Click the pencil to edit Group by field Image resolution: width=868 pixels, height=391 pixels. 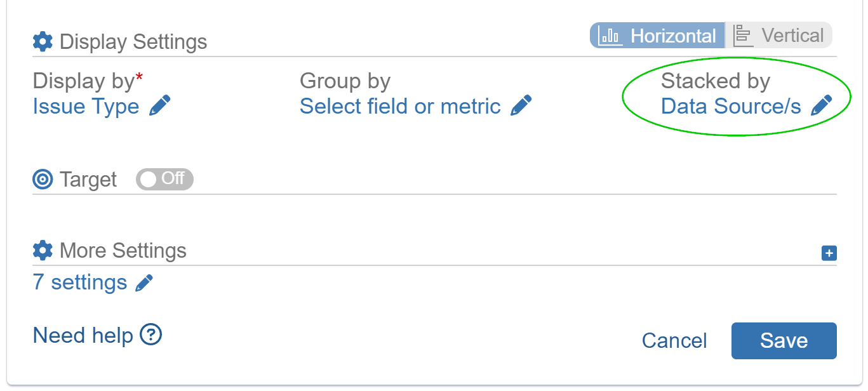point(522,106)
